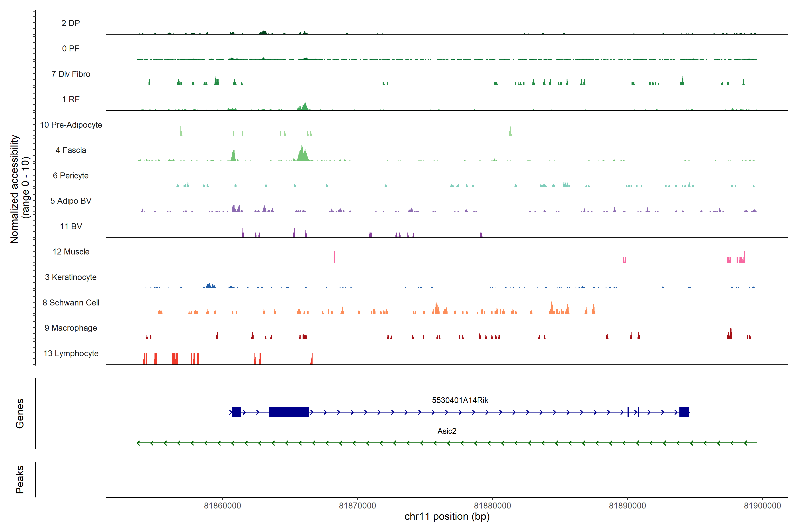The image size is (798, 532).
Task: Click the Peaks panel label
Action: pyautogui.click(x=20, y=479)
